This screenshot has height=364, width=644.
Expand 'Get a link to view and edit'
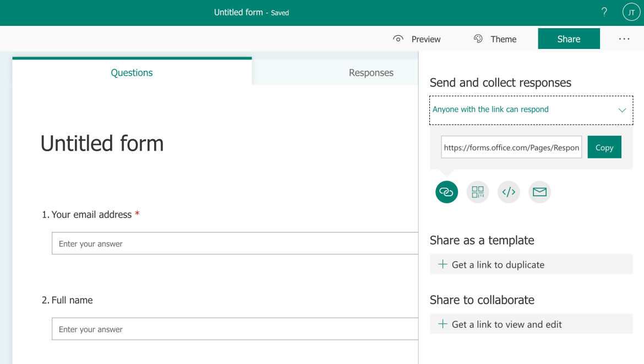pyautogui.click(x=531, y=324)
